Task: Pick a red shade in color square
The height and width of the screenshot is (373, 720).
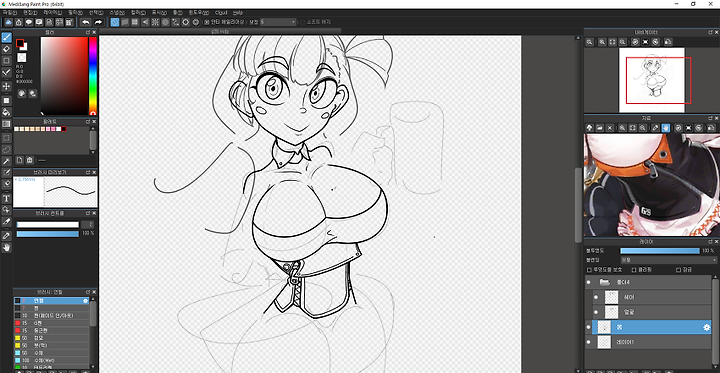Action: tap(64, 76)
